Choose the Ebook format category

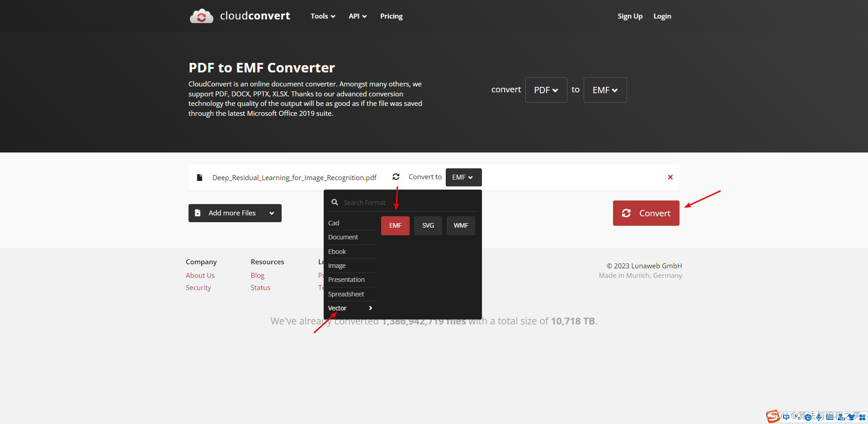coord(352,252)
